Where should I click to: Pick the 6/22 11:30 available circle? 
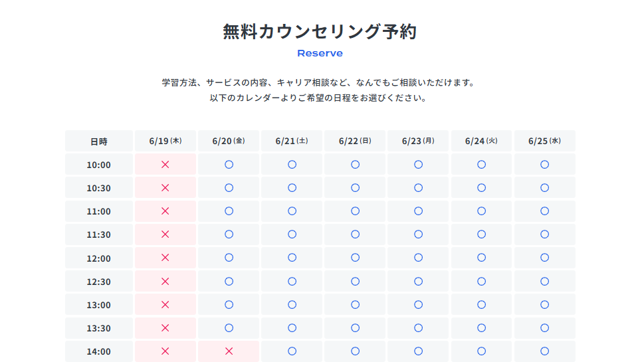tap(355, 234)
